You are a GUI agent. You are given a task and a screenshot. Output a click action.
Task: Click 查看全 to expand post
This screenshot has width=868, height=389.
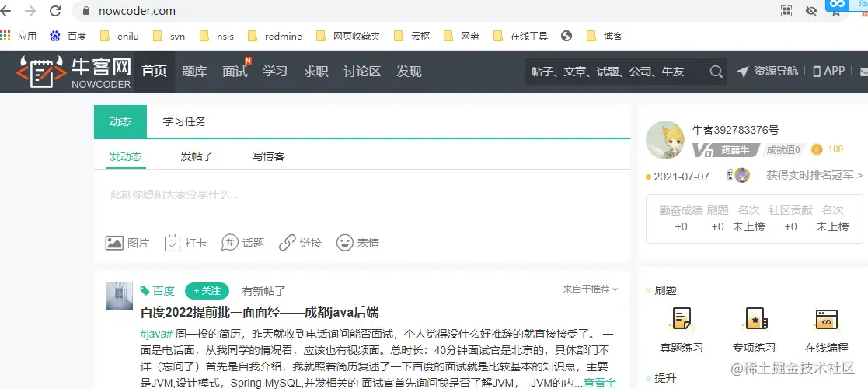coord(599,382)
